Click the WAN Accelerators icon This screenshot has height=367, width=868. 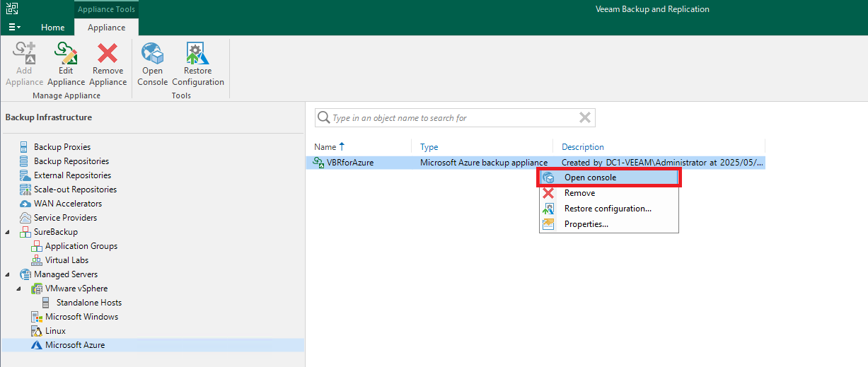point(24,204)
